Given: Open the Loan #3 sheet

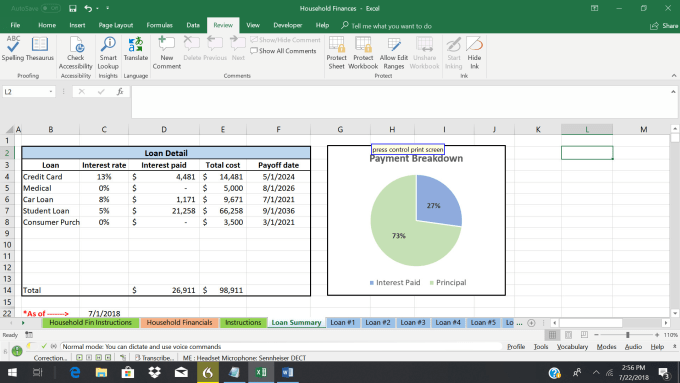Looking at the screenshot, I should tap(413, 322).
